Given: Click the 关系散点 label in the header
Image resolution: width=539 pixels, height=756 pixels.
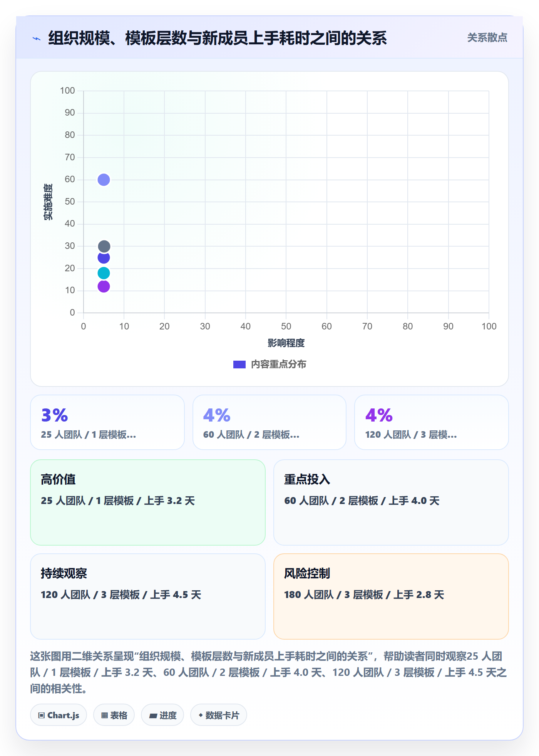Looking at the screenshot, I should click(487, 38).
